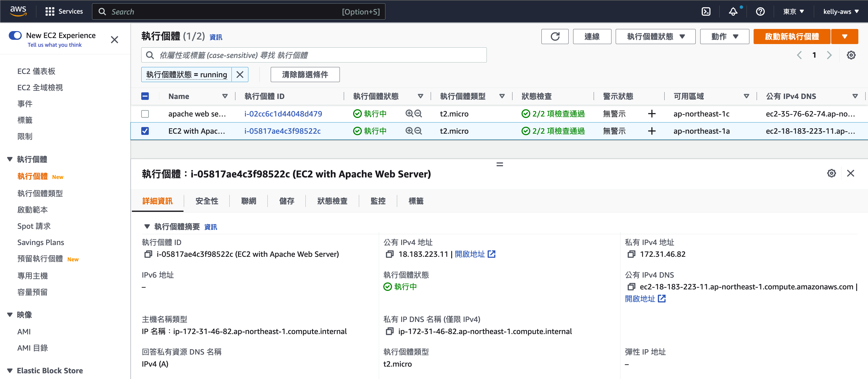This screenshot has width=868, height=379.
Task: Switch to the Details tab
Action: 157,201
